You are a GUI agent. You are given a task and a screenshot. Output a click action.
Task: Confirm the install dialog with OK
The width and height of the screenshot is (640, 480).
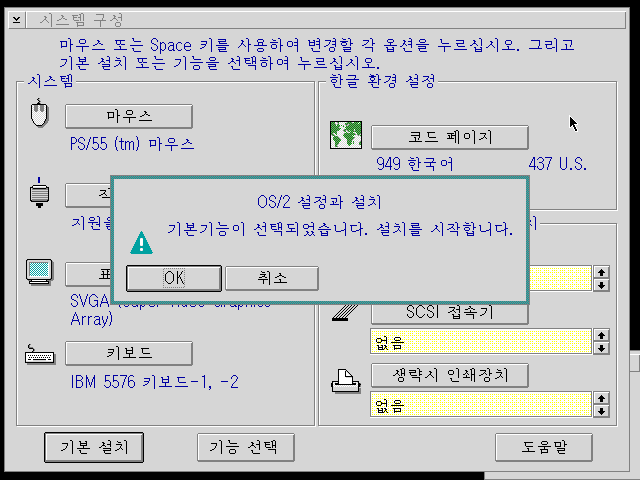pyautogui.click(x=174, y=278)
